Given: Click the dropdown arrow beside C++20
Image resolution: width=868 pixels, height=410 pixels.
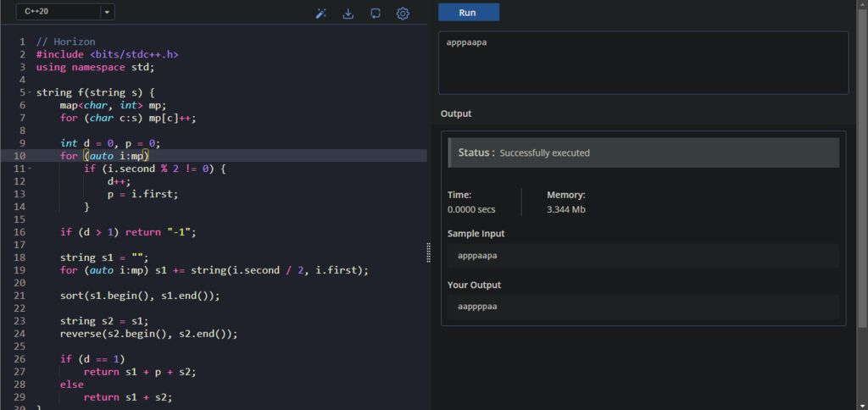Looking at the screenshot, I should (106, 12).
